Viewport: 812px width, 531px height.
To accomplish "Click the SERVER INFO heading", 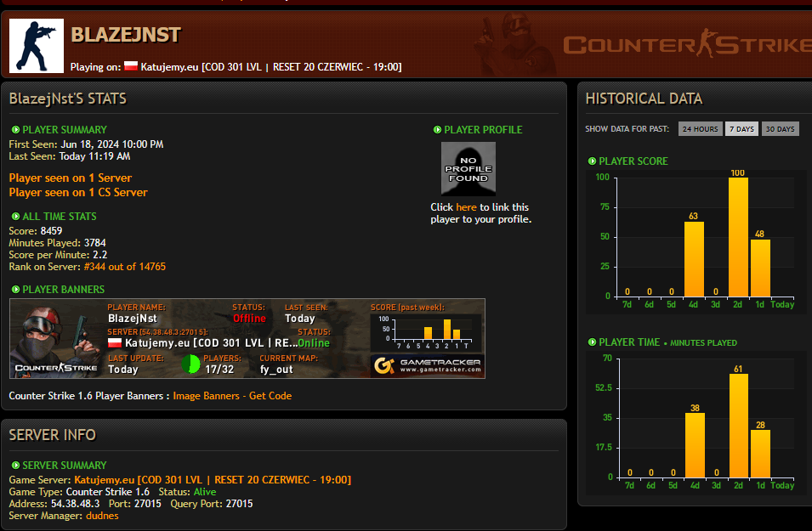I will tap(53, 435).
